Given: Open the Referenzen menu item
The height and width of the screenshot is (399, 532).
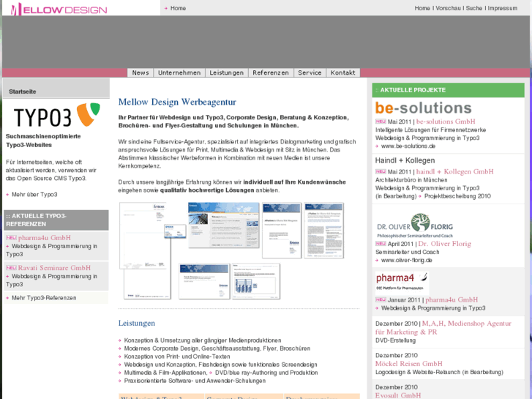Looking at the screenshot, I should [x=271, y=72].
